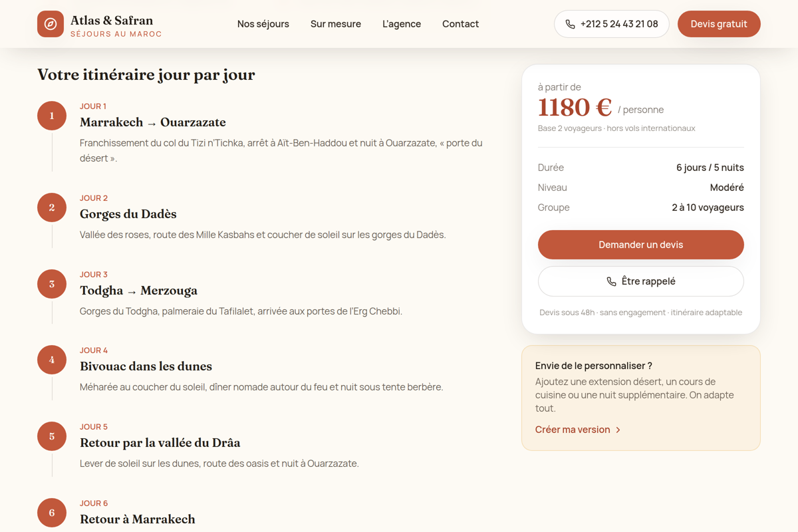The width and height of the screenshot is (798, 532).
Task: Follow Créer ma version link
Action: point(578,430)
